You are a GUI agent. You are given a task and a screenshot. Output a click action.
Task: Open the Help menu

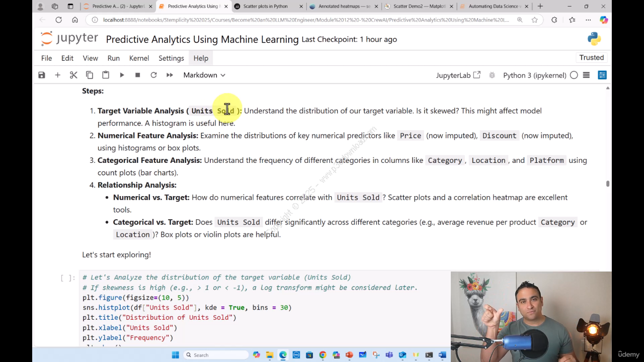(201, 58)
